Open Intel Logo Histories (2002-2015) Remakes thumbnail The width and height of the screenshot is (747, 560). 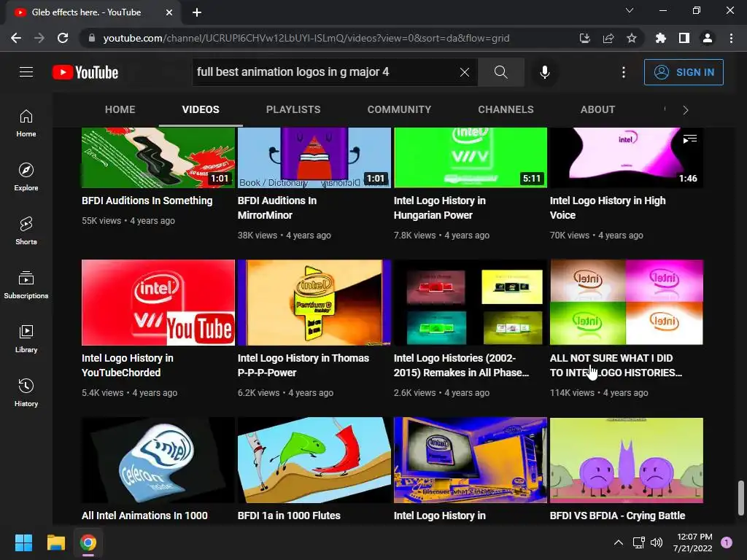[x=471, y=303]
